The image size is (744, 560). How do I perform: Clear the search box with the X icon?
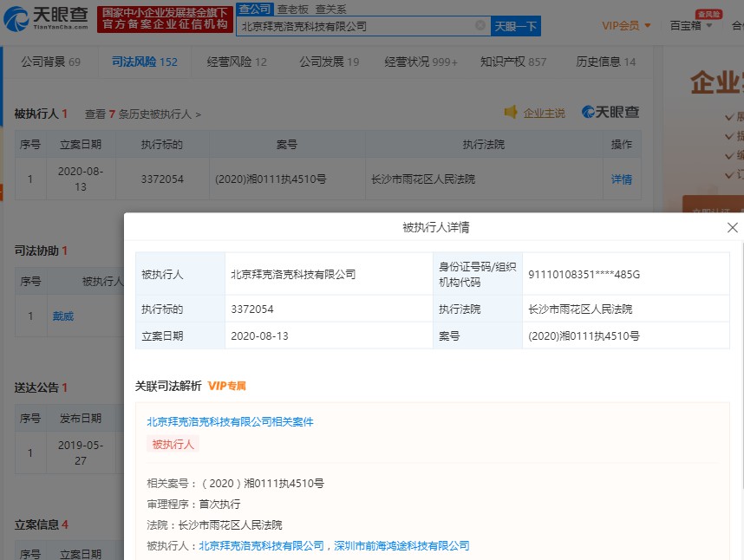point(480,25)
